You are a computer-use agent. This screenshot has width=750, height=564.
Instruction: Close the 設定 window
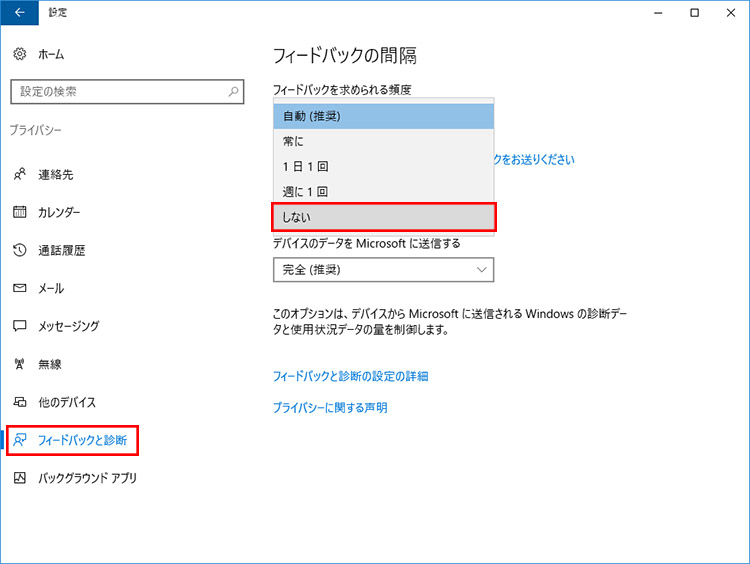point(731,13)
